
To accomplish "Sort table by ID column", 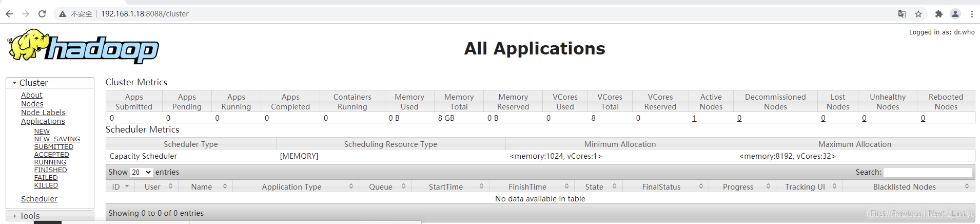I will (121, 186).
